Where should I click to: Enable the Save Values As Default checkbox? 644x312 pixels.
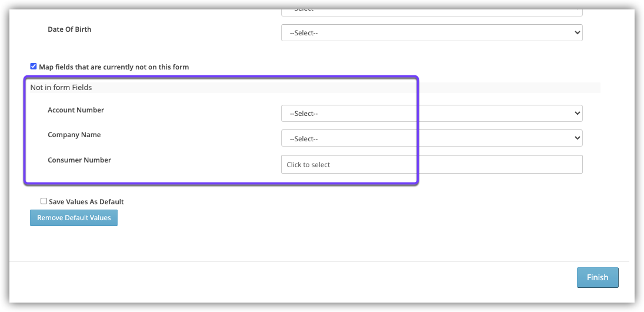point(44,201)
